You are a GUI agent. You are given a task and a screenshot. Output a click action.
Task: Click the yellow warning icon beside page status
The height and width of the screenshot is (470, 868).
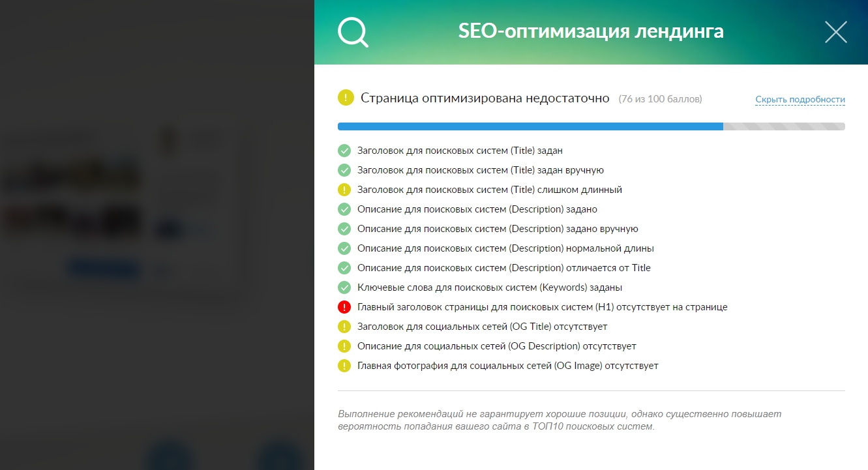pyautogui.click(x=345, y=98)
